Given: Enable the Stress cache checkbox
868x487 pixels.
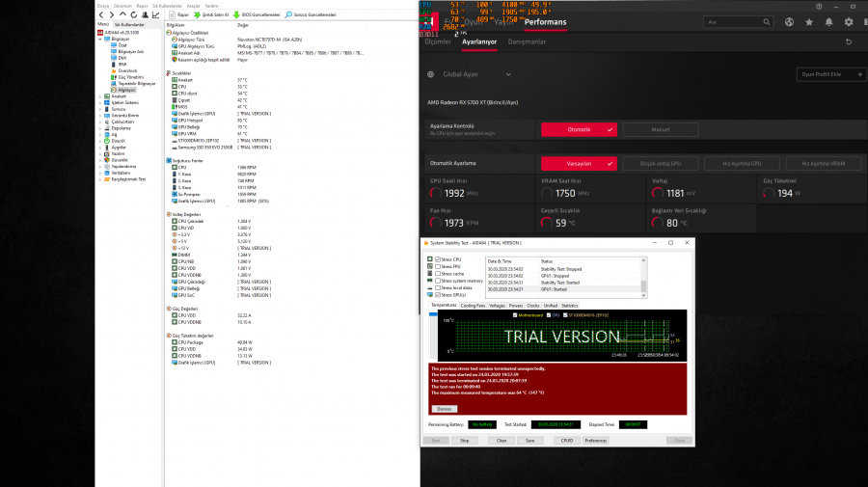Looking at the screenshot, I should [438, 274].
